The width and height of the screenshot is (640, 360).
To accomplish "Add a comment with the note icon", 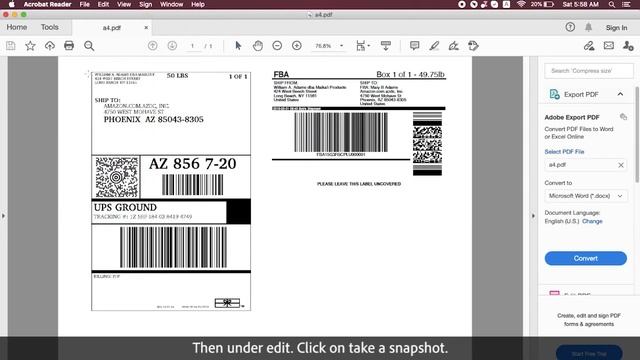I will coord(414,46).
